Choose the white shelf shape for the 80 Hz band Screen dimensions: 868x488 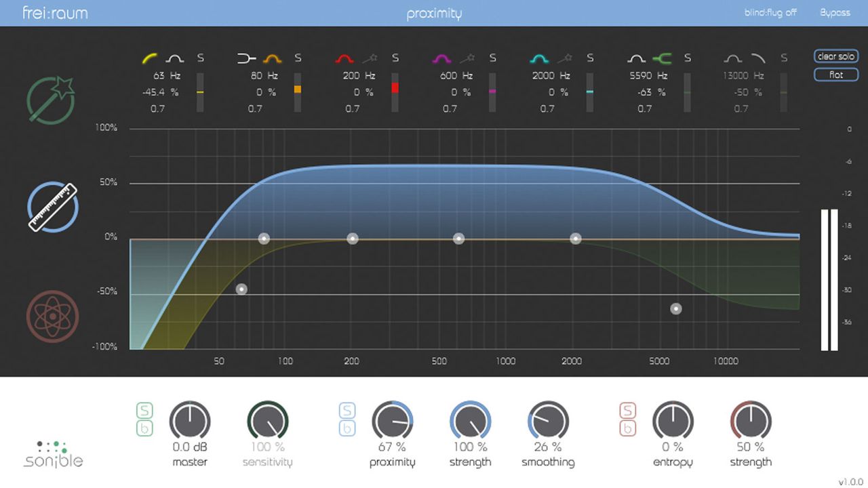(x=247, y=58)
